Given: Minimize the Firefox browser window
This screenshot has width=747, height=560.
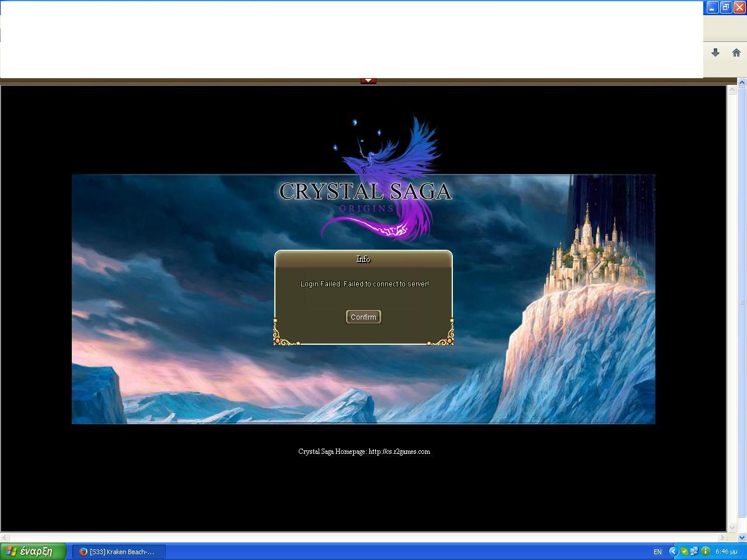Looking at the screenshot, I should point(712,7).
